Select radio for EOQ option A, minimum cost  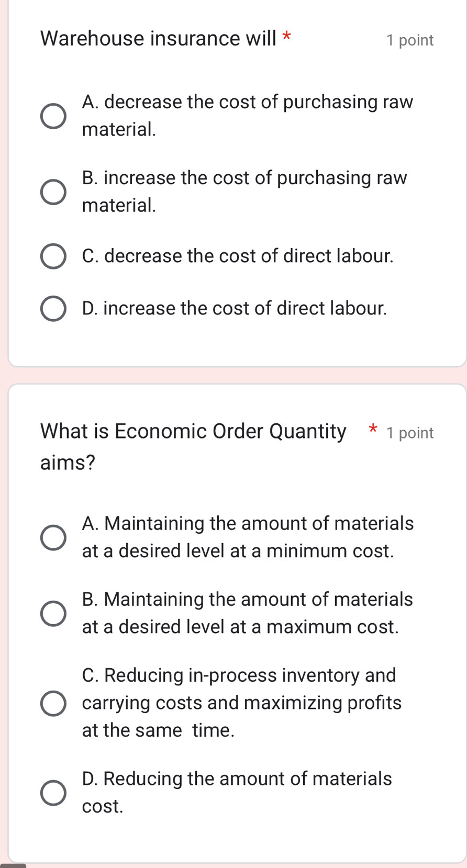tap(53, 538)
